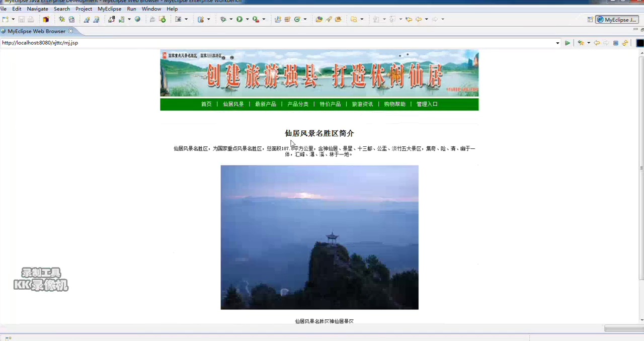Click the Run External Tools icon
This screenshot has width=644, height=341.
coord(256,20)
